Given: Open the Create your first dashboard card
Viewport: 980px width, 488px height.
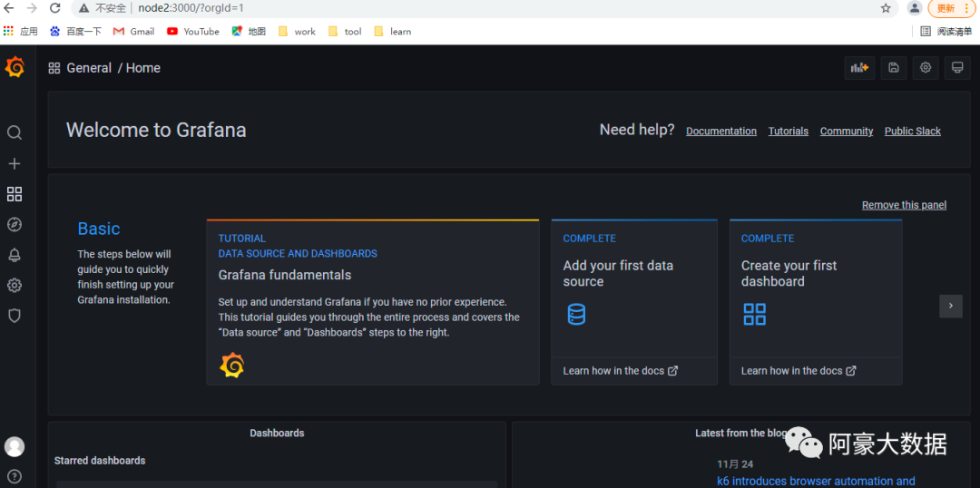Looking at the screenshot, I should point(816,302).
